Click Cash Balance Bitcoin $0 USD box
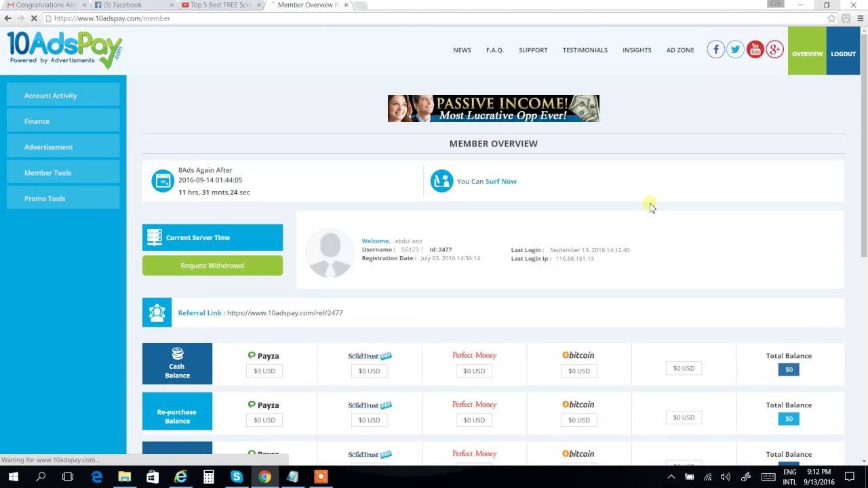 coord(578,371)
